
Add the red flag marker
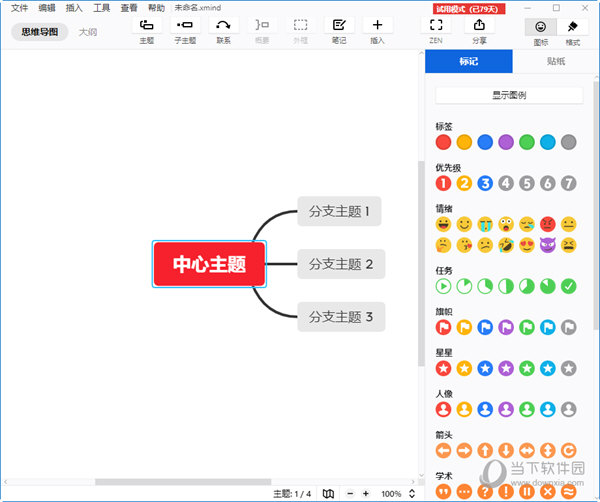click(x=443, y=328)
